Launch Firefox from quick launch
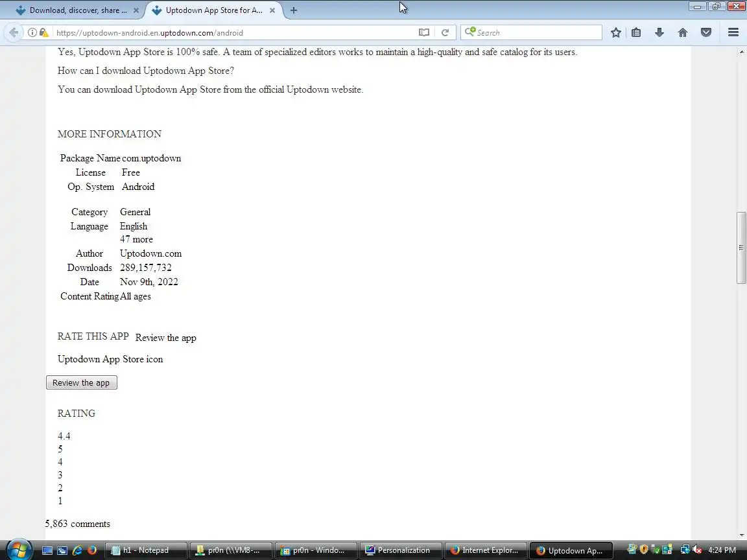 [x=92, y=550]
